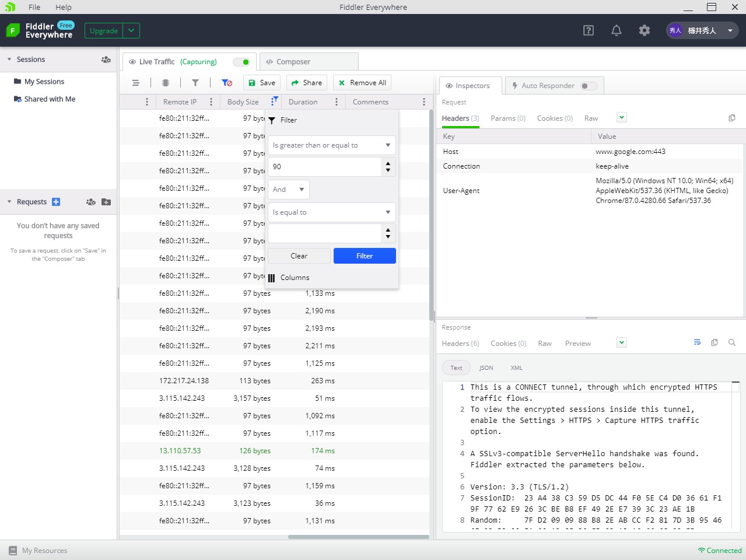Disable Live Traffic capturing
The image size is (746, 560).
[x=243, y=61]
